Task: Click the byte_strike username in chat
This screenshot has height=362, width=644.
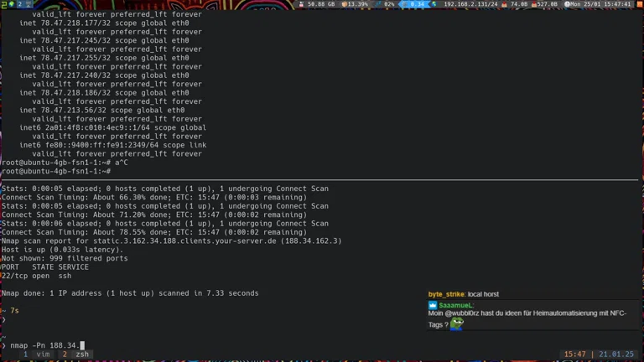Action: (x=446, y=295)
